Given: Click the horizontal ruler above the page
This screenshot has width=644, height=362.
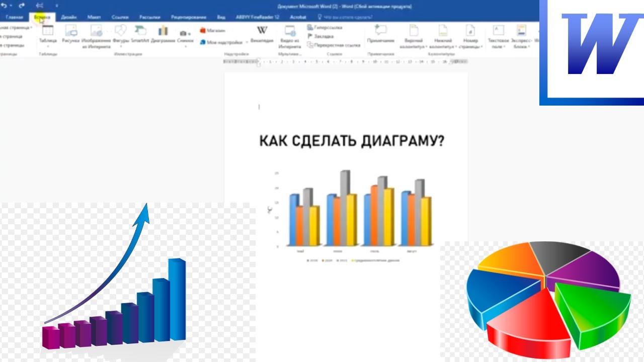Looking at the screenshot, I should point(346,62).
